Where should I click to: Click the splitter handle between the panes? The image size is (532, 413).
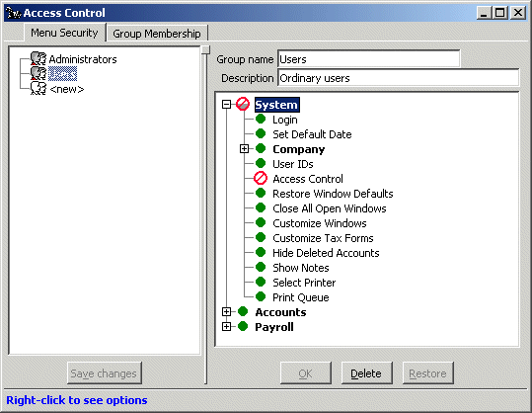pyautogui.click(x=205, y=49)
